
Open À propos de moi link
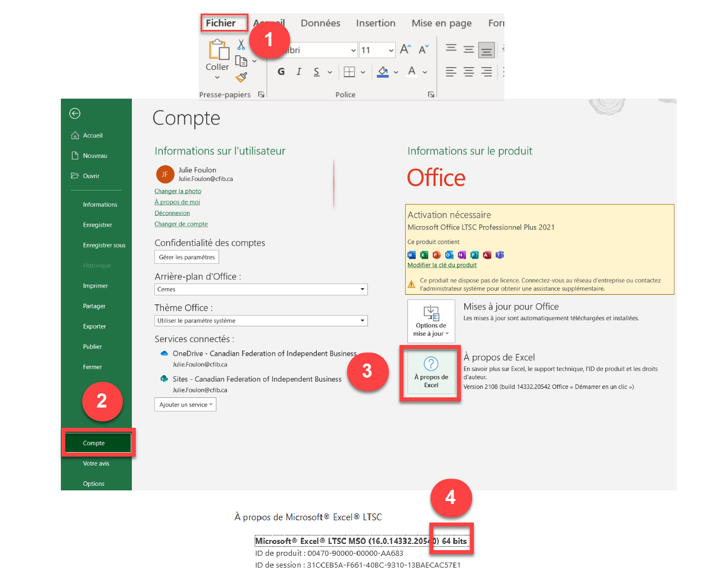(x=177, y=202)
